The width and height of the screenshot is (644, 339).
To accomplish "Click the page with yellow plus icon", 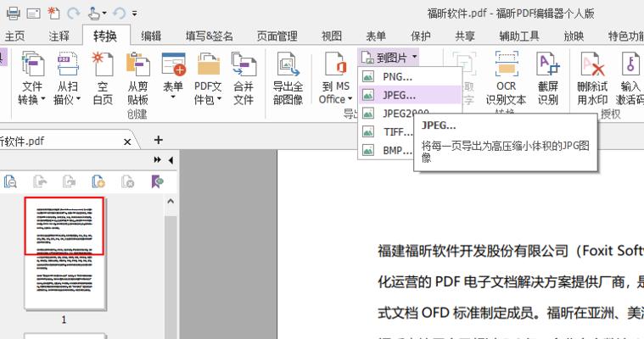I will tap(98, 181).
